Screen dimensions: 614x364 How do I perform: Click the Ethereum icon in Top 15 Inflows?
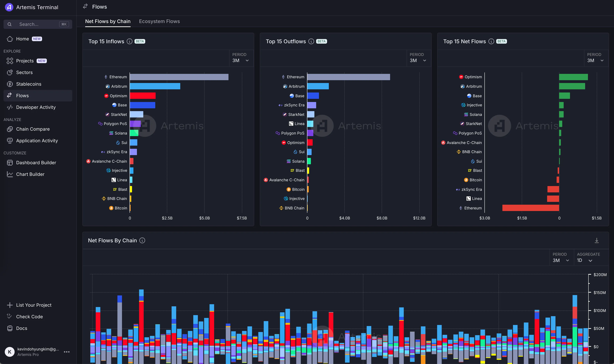[x=106, y=77]
